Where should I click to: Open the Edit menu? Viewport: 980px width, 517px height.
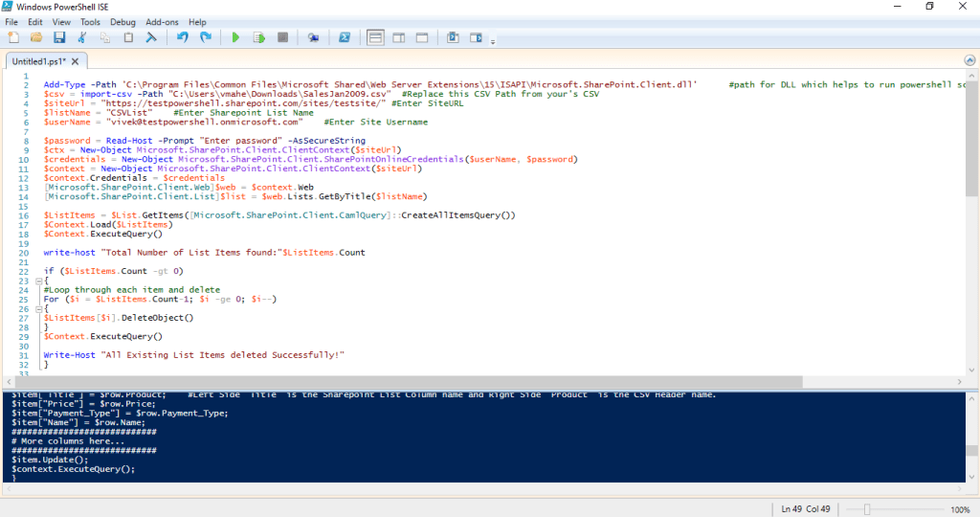pos(35,22)
